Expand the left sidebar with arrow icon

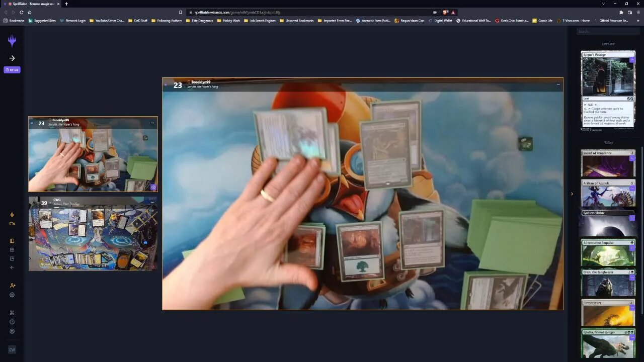coord(12,58)
